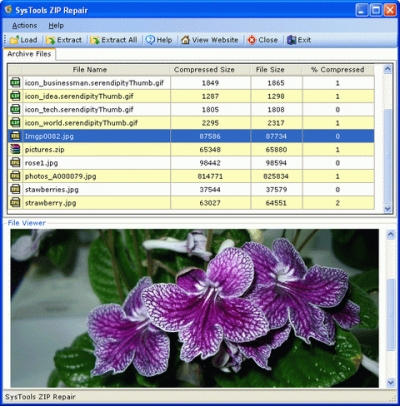Click the red Close archive icon
This screenshot has height=407, width=400.
click(x=252, y=40)
